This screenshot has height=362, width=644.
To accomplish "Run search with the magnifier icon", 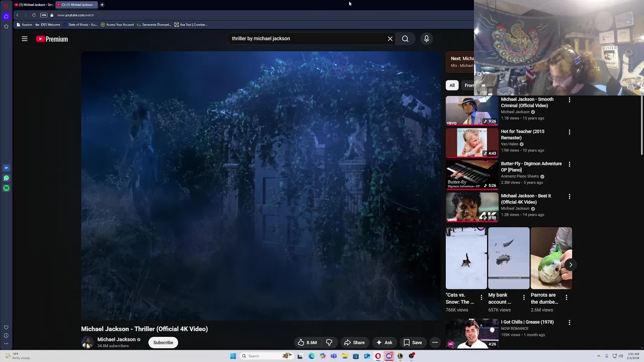I will click(405, 39).
